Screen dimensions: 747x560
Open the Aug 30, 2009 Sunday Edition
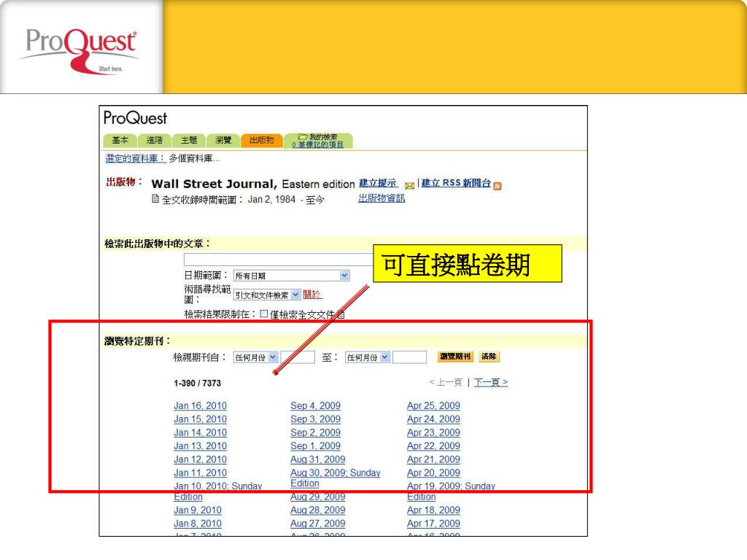pos(336,478)
